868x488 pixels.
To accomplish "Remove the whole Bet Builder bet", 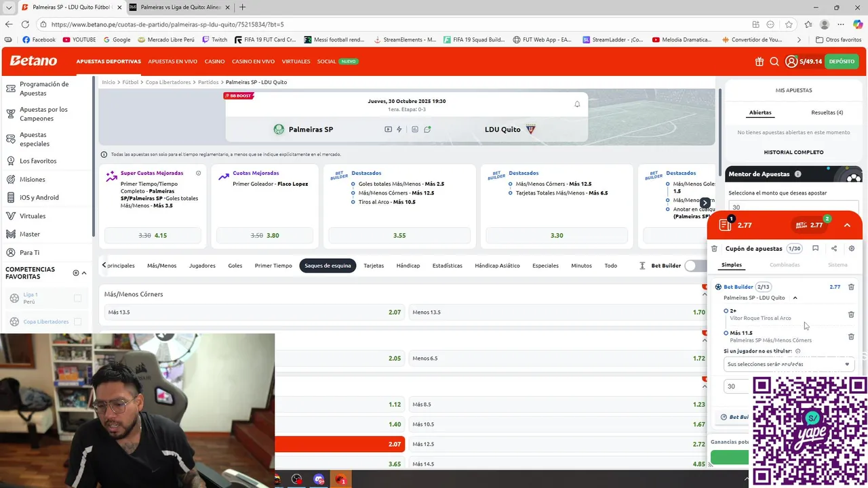I will click(851, 287).
